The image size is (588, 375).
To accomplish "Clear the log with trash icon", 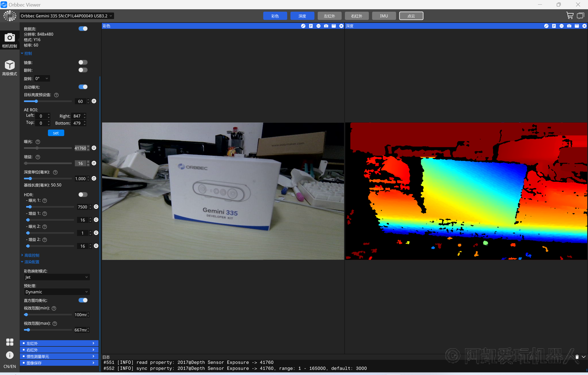I will coord(577,357).
